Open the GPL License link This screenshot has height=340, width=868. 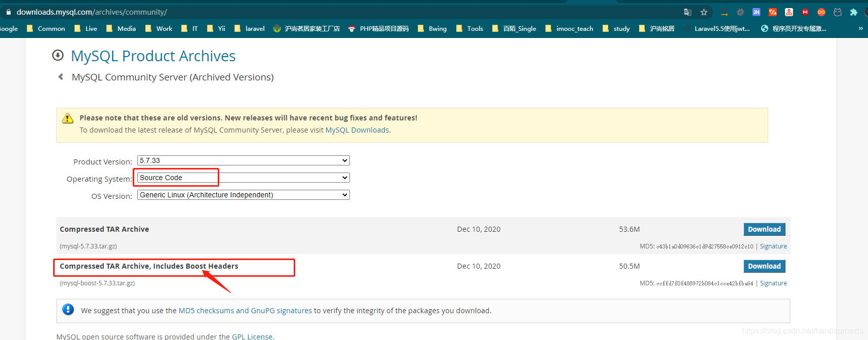pyautogui.click(x=252, y=336)
